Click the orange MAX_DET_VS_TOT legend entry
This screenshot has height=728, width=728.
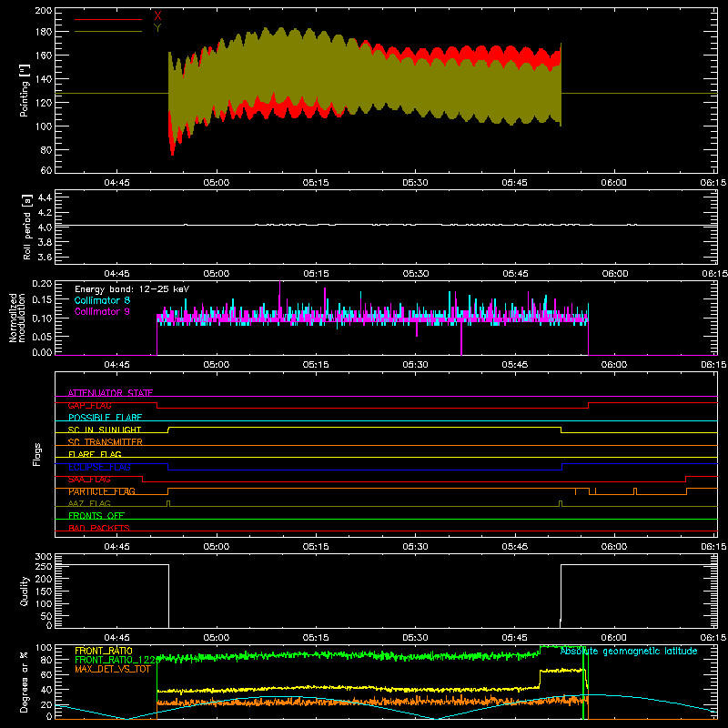pos(113,669)
